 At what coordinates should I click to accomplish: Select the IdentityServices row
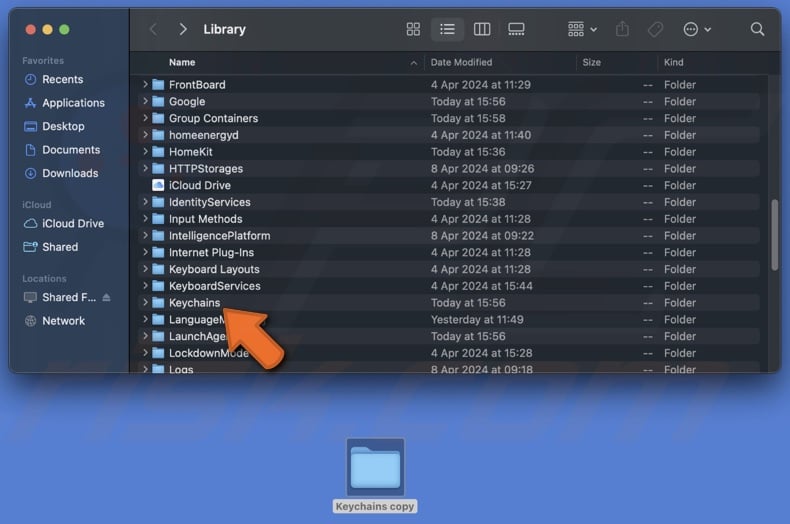click(x=448, y=202)
